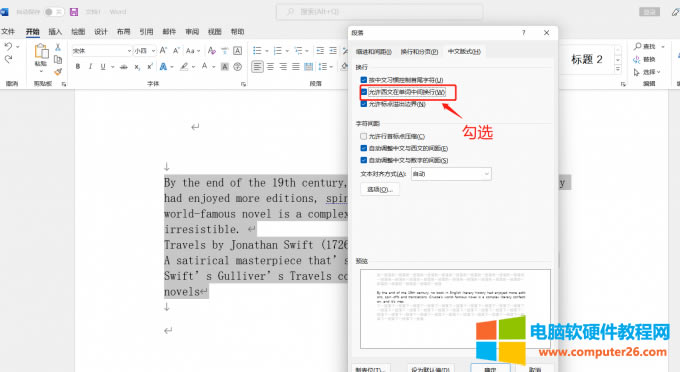This screenshot has height=372, width=680.
Task: Click the bullet list icon
Action: click(257, 51)
